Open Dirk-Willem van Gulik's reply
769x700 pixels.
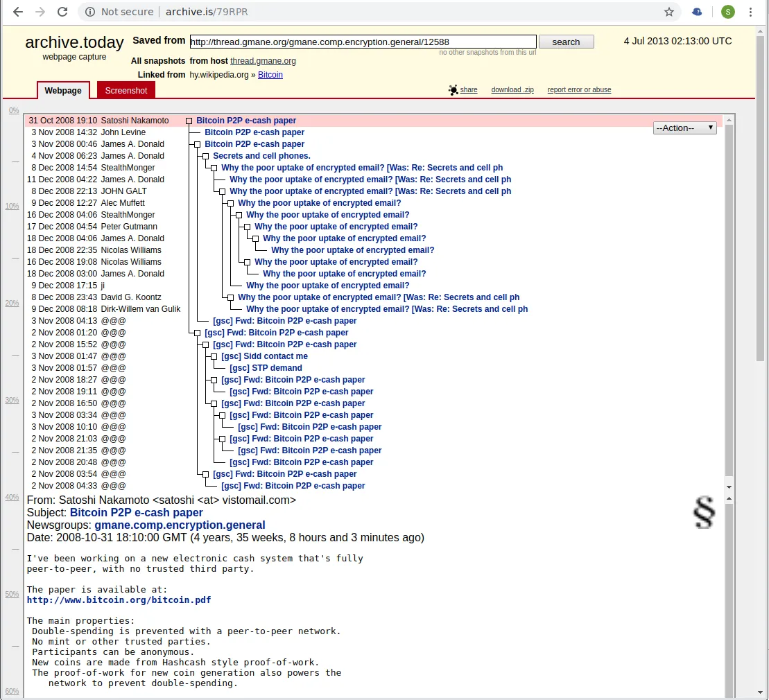tap(387, 309)
